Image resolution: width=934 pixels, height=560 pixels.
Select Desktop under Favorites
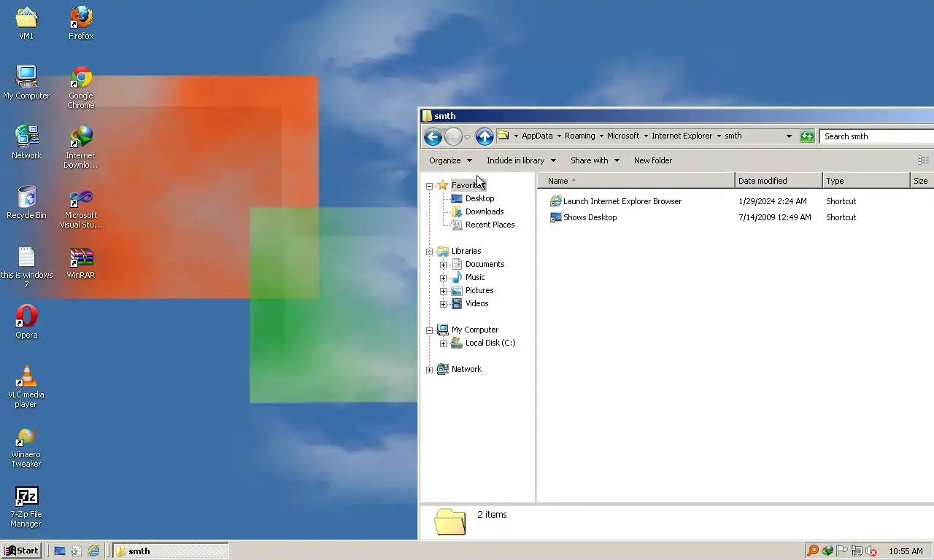tap(479, 198)
